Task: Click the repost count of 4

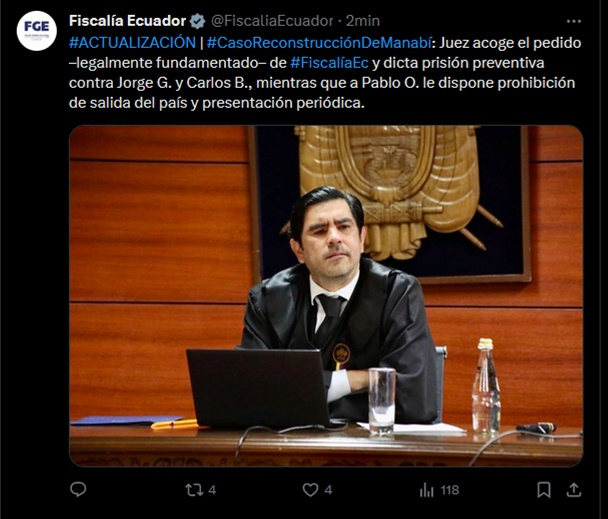Action: pos(212,490)
